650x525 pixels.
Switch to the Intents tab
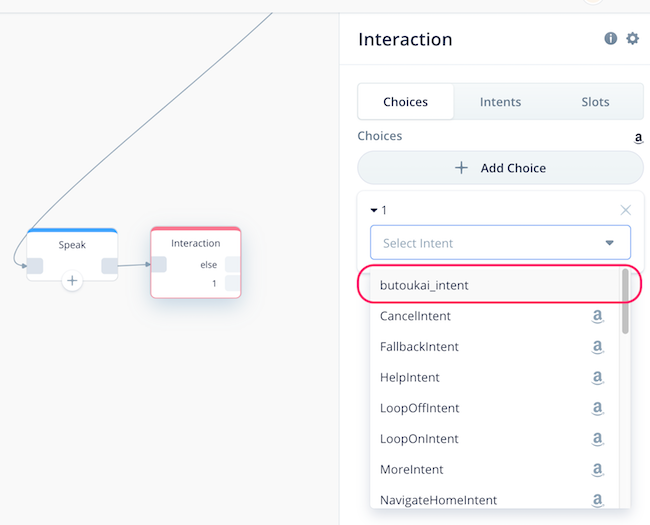click(x=500, y=102)
